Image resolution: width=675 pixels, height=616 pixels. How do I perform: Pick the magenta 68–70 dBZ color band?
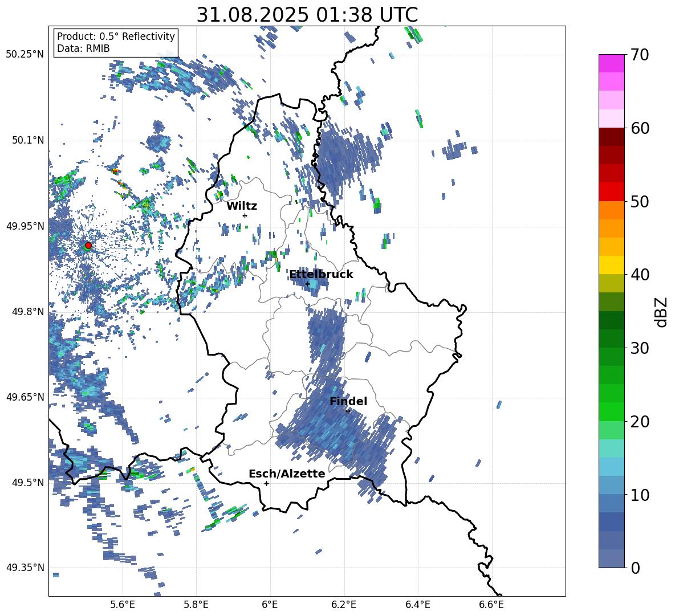click(x=612, y=63)
